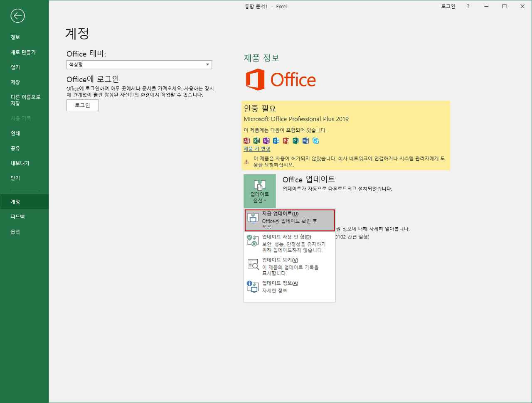The image size is (532, 403).
Task: Click the Word app icon
Action: [x=305, y=141]
